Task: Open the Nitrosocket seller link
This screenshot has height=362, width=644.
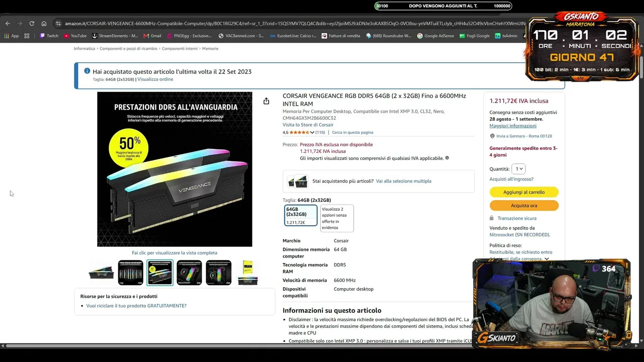Action: pyautogui.click(x=519, y=235)
